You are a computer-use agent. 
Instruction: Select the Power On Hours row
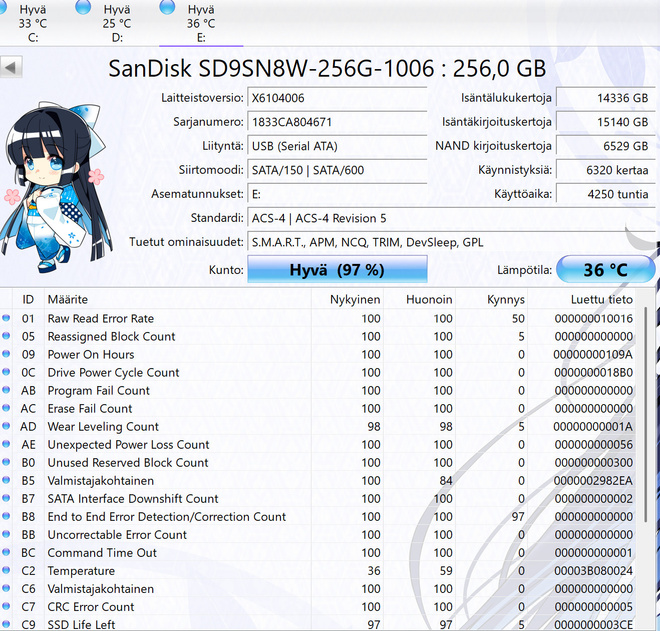tap(318, 354)
